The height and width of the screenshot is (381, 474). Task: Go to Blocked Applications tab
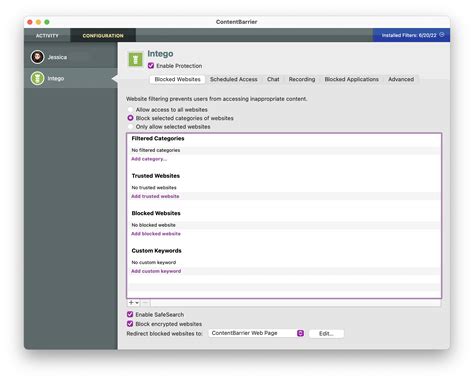point(351,79)
